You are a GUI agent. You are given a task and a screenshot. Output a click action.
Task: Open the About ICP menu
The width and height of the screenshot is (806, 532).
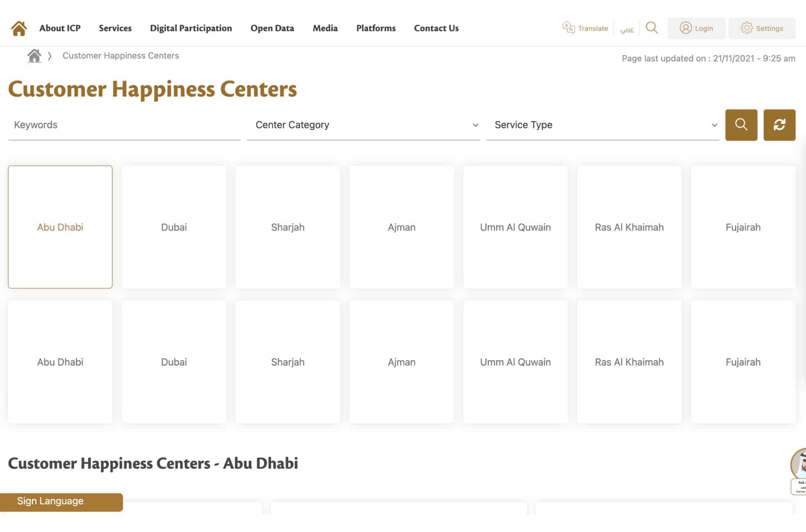(x=60, y=28)
